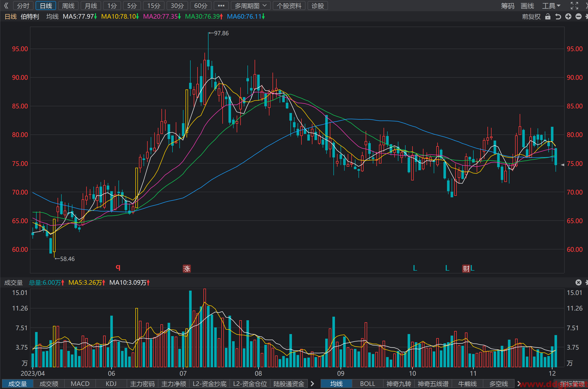The image size is (588, 389).
Task: Collapse panel with double left chevron
Action: pyautogui.click(x=6, y=6)
